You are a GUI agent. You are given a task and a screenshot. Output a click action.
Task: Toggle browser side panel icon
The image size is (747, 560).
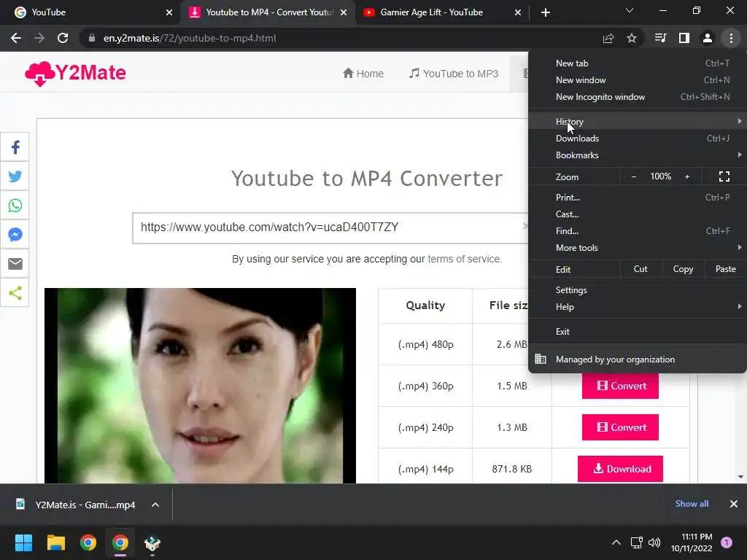684,38
